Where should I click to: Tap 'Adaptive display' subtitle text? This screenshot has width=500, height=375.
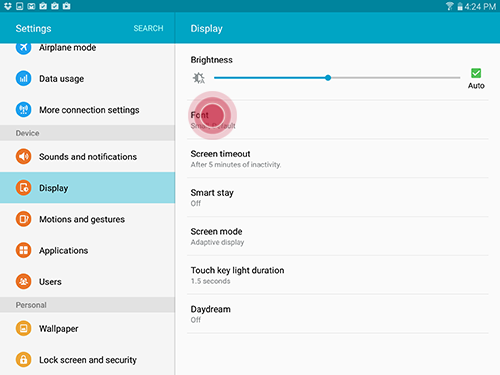[x=217, y=242]
